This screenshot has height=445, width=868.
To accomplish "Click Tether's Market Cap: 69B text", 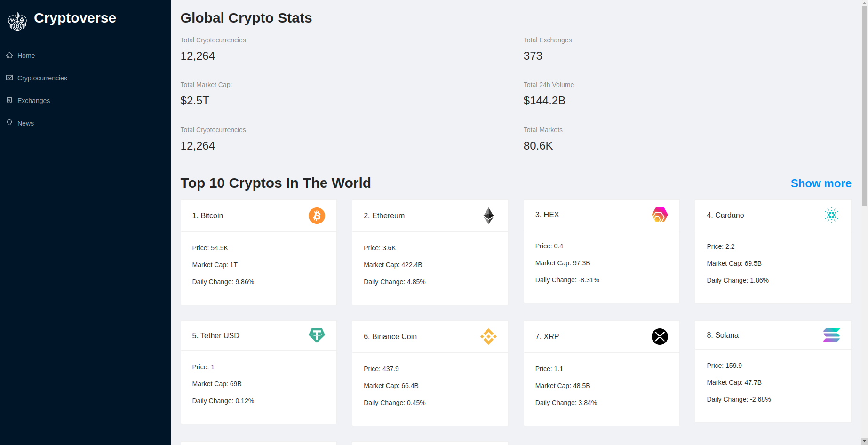I will point(217,384).
